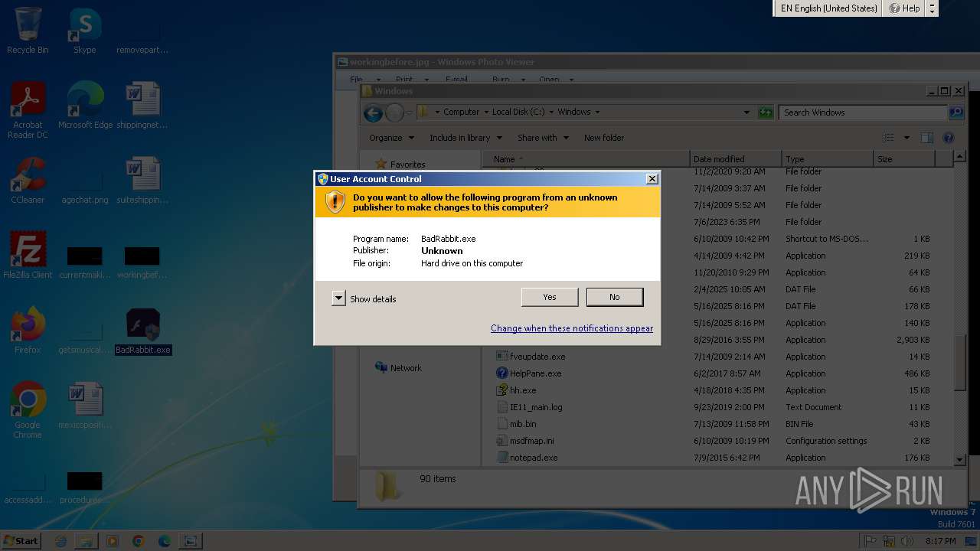The image size is (980, 551).
Task: Click New folder in Explorer toolbar
Action: pyautogui.click(x=604, y=138)
